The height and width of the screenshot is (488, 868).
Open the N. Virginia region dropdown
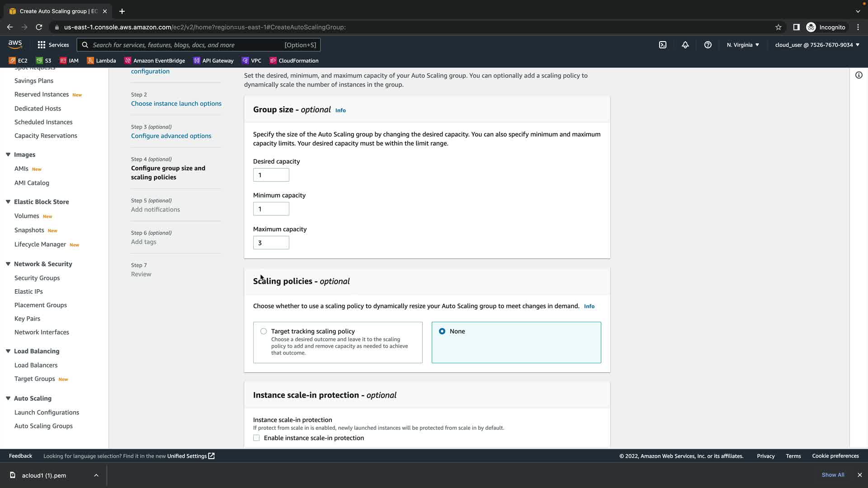tap(743, 45)
